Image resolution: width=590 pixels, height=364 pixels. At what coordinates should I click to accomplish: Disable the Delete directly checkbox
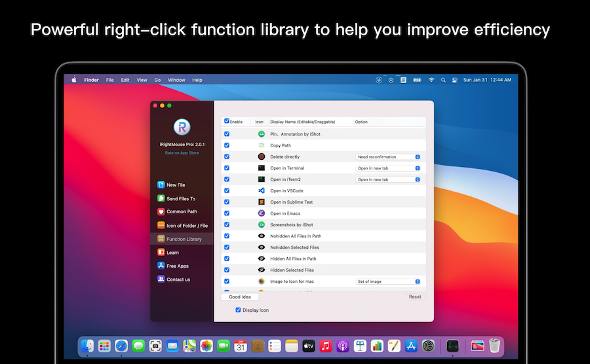(x=227, y=156)
